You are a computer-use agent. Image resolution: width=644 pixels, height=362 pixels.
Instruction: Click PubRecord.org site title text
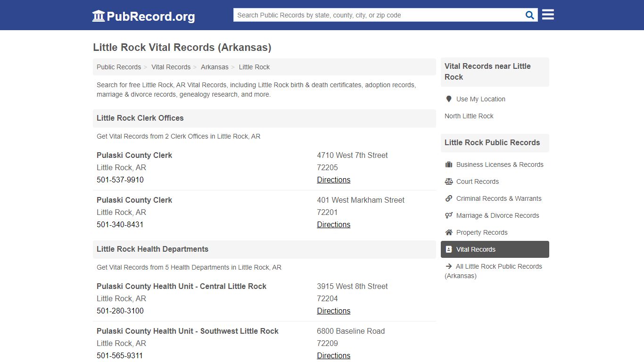point(151,16)
